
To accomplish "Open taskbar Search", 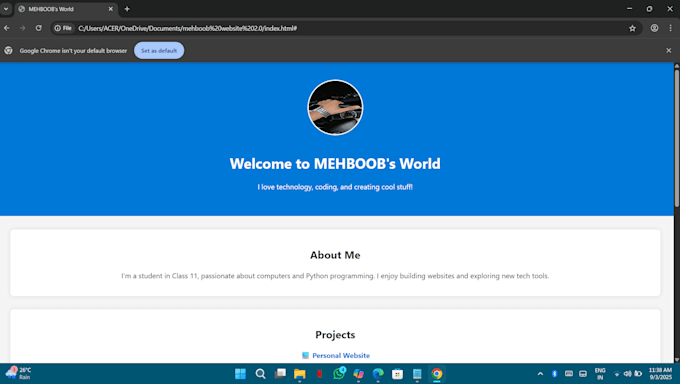I will click(x=260, y=374).
